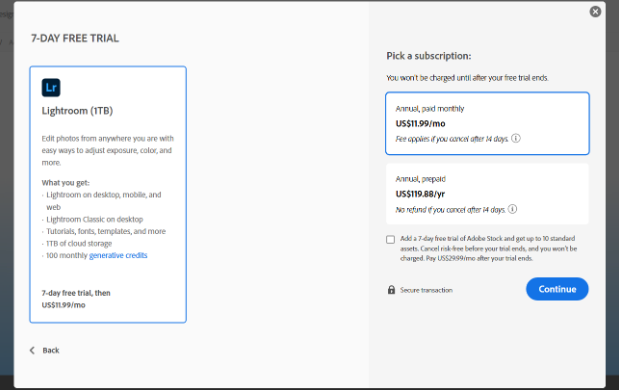The image size is (619, 390).
Task: Click the Adobe Stock trial offer description
Action: [488, 248]
